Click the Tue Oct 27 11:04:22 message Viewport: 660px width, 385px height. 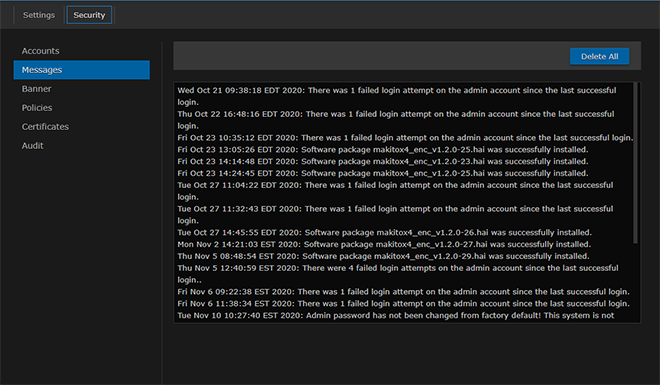tap(395, 191)
